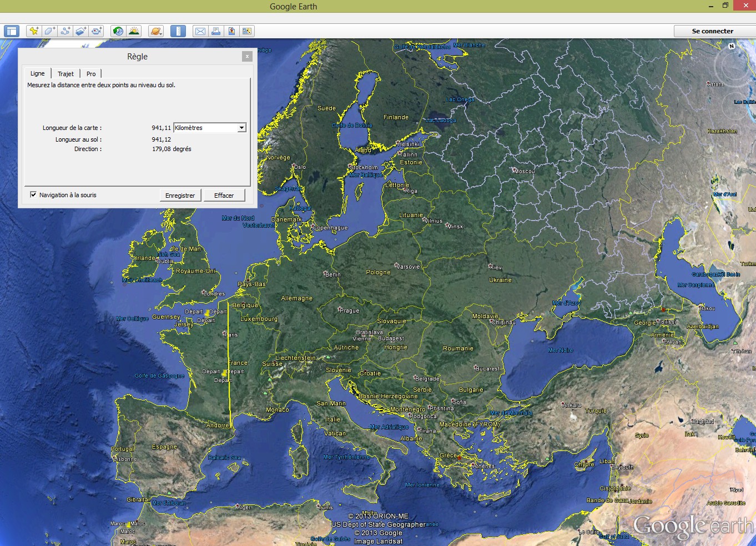Click the print icon
Screen dimensions: 756x546
point(216,31)
